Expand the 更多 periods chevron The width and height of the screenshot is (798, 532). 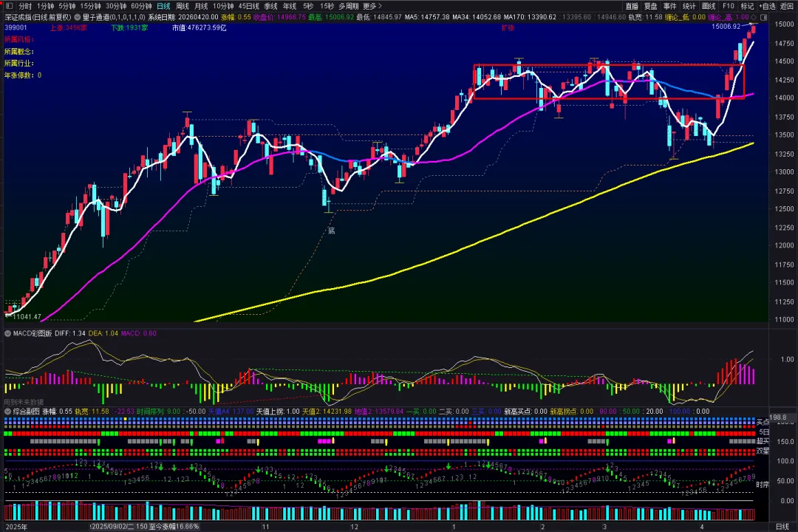pos(381,6)
